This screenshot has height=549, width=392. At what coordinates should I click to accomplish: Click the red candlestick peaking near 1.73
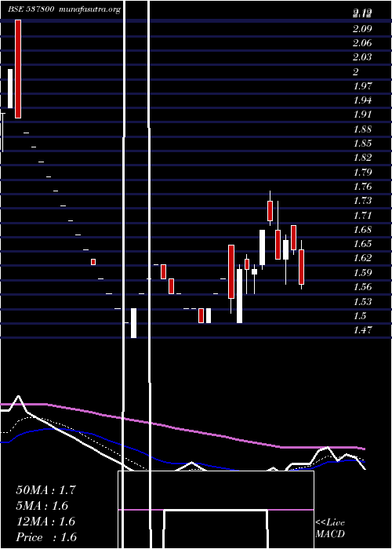270,211
